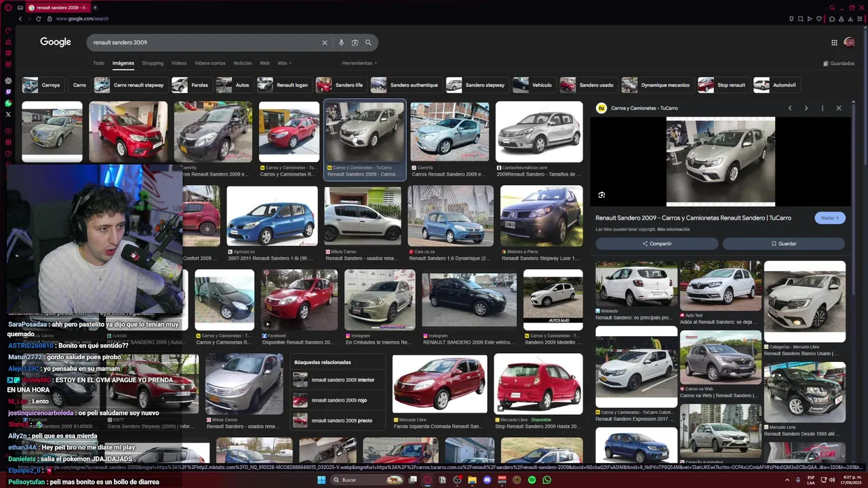The width and height of the screenshot is (868, 488).
Task: Click the Compartir button
Action: pyautogui.click(x=656, y=243)
